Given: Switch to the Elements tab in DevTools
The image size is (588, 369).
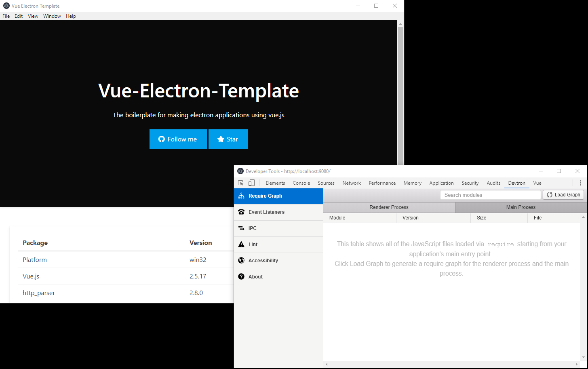Looking at the screenshot, I should pyautogui.click(x=275, y=183).
